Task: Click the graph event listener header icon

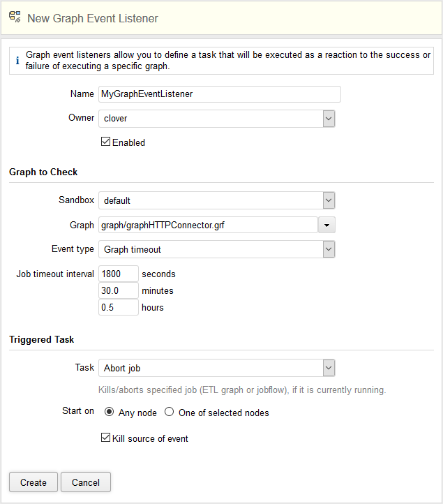Action: [15, 17]
